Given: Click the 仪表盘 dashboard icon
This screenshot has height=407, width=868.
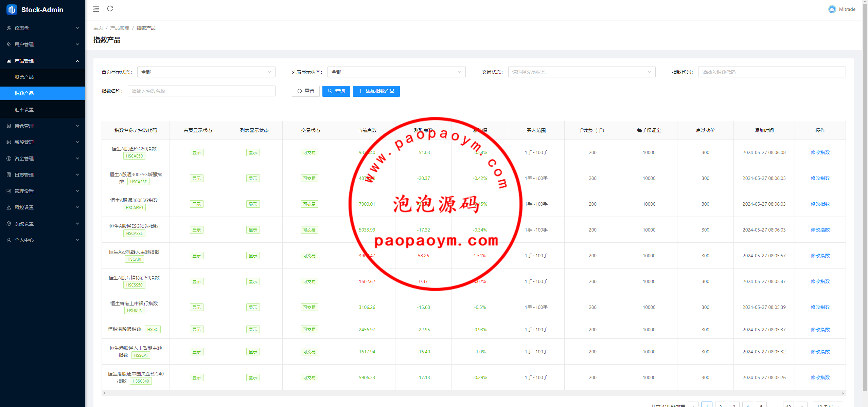Looking at the screenshot, I should coord(9,28).
